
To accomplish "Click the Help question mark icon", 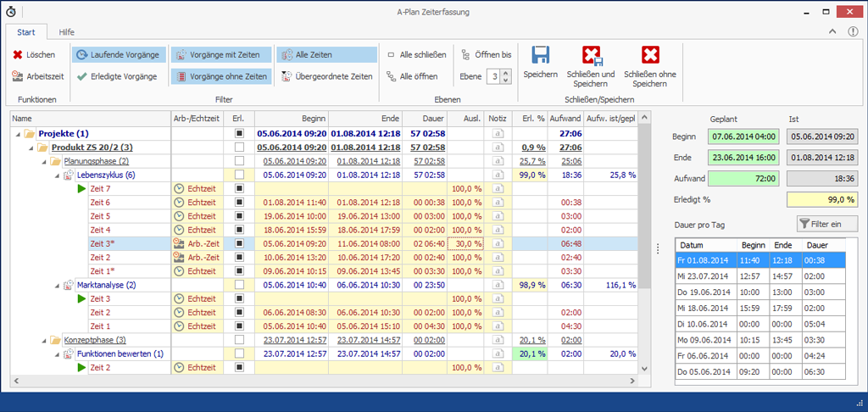I will point(851,31).
